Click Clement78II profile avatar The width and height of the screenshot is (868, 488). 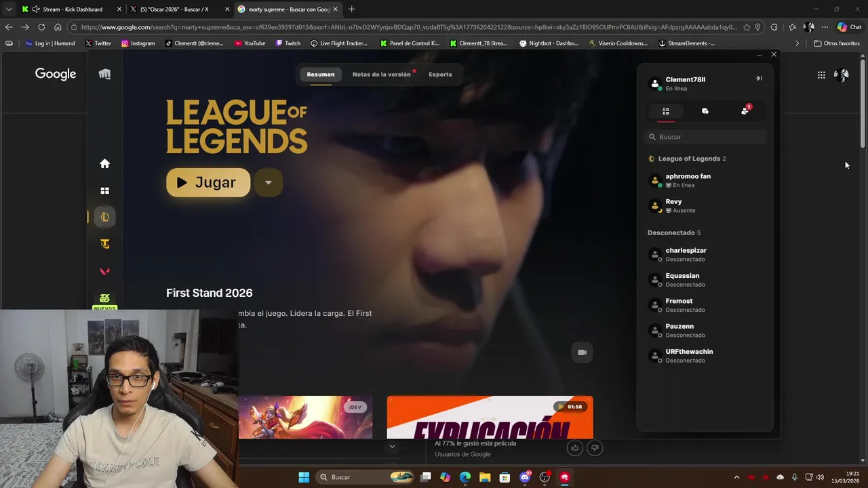click(x=655, y=84)
